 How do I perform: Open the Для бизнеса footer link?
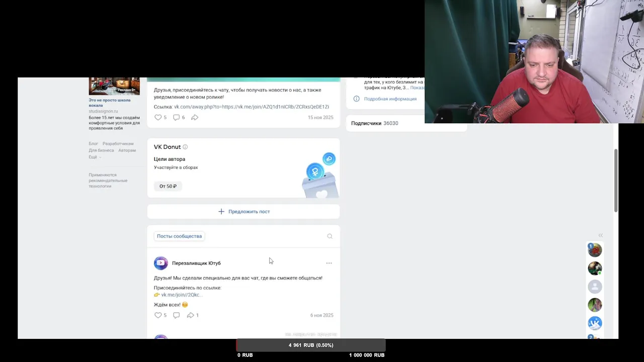[x=102, y=150]
